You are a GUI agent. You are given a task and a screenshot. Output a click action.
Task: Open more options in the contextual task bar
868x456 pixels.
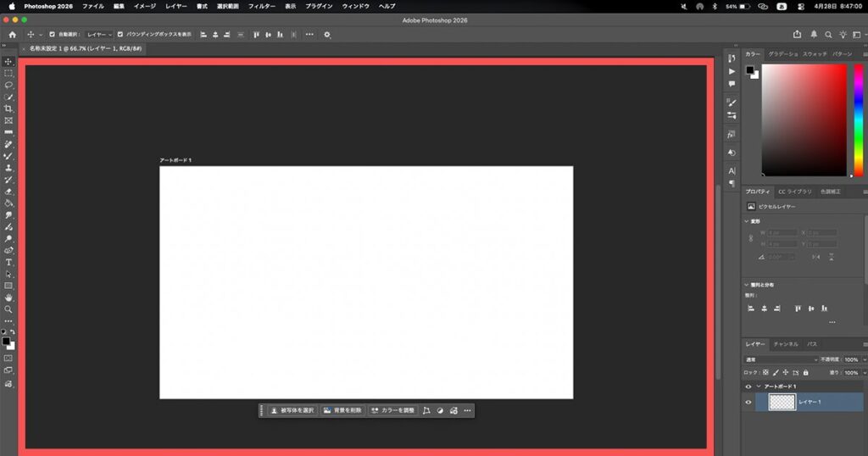tap(467, 410)
